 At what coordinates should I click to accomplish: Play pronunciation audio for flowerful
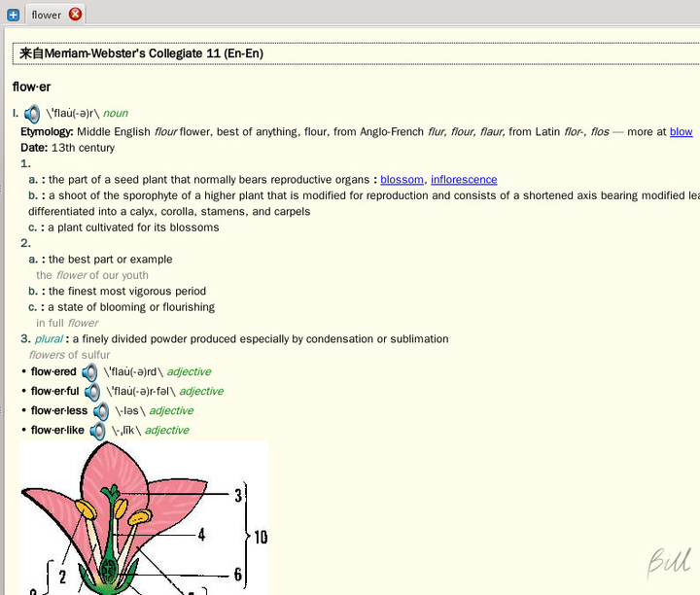coord(92,392)
